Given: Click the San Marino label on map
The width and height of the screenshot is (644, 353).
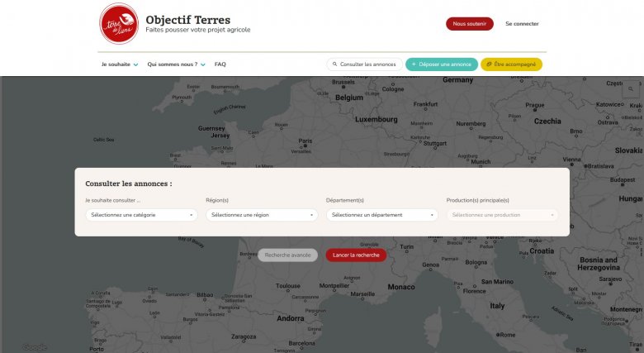Looking at the screenshot, I should [497, 282].
